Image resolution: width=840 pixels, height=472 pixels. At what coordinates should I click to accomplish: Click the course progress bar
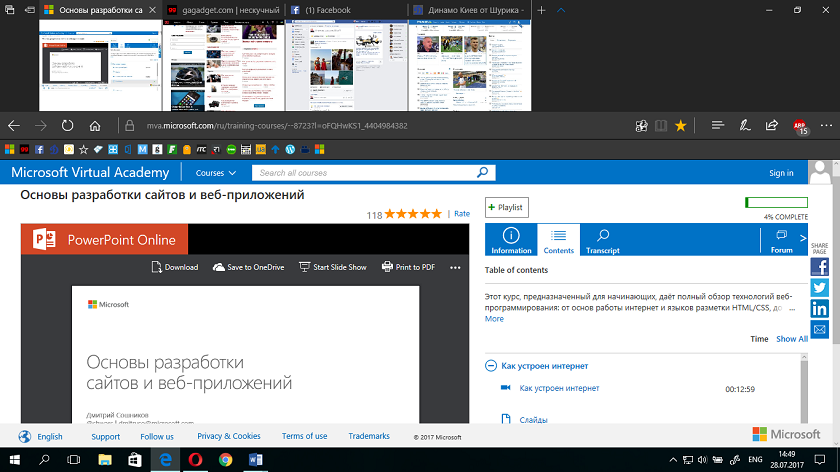(776, 203)
